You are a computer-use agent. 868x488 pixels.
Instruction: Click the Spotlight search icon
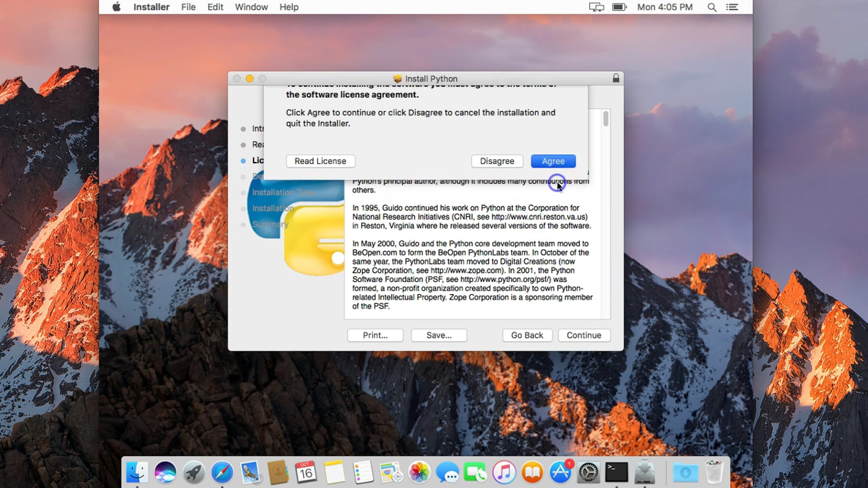712,7
